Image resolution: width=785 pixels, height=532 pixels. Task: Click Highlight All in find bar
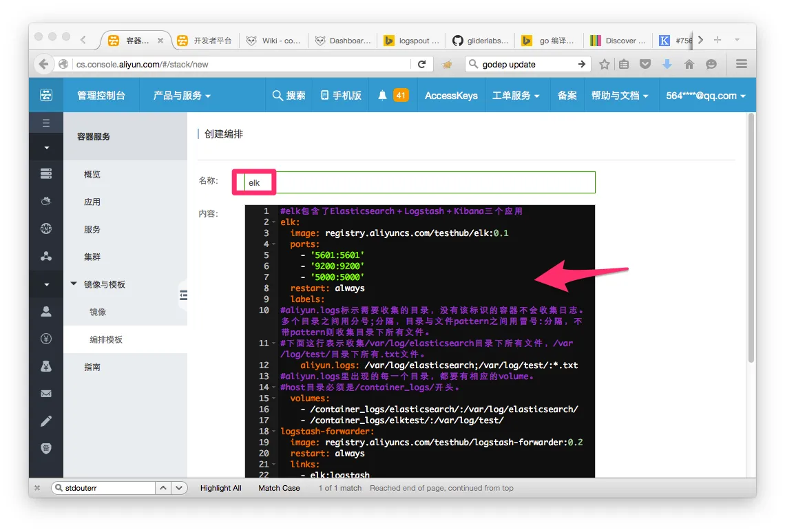(x=221, y=488)
